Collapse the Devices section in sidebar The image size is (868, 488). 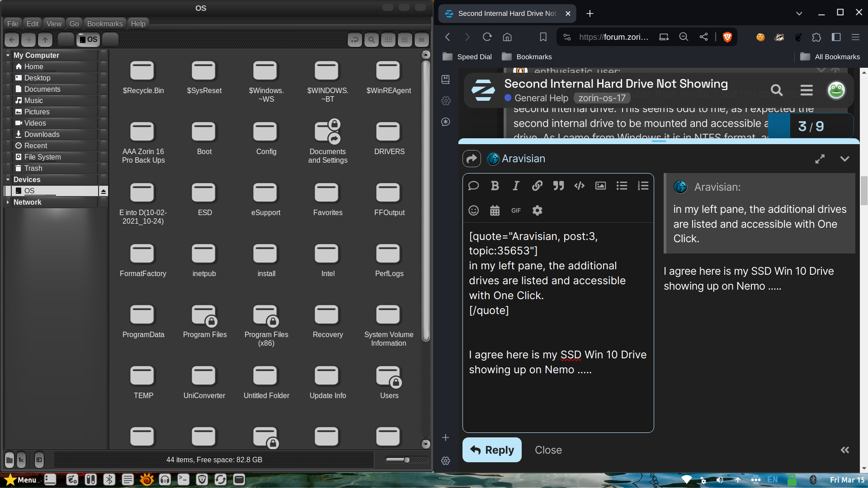tap(8, 179)
